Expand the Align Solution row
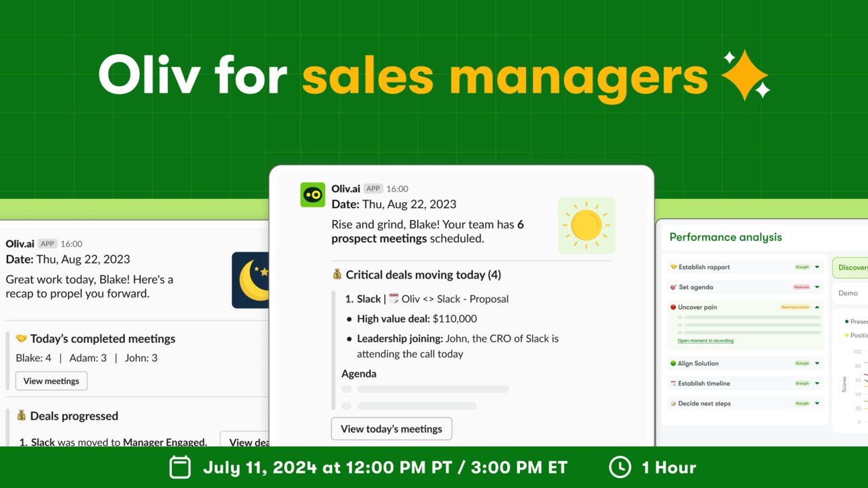 tap(817, 364)
